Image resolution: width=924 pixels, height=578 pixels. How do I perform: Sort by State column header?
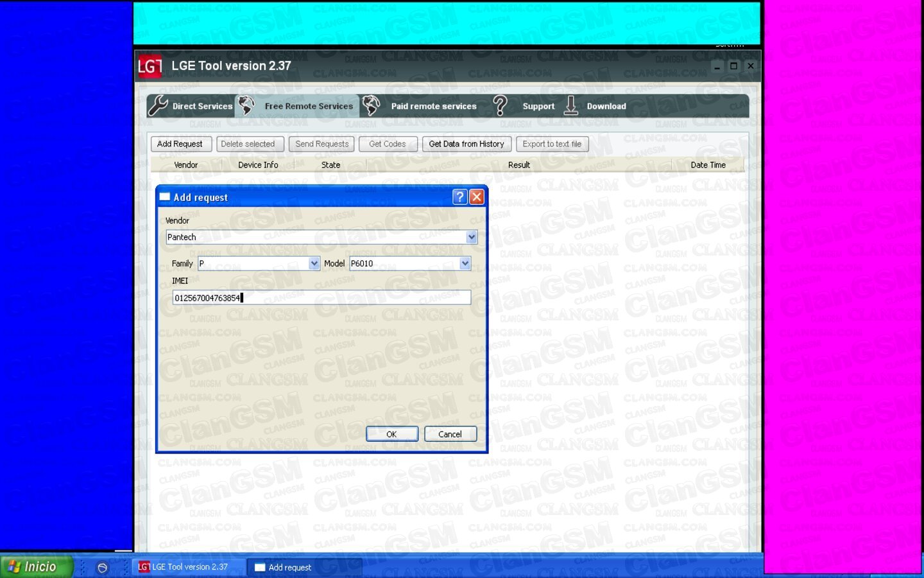[x=330, y=165]
